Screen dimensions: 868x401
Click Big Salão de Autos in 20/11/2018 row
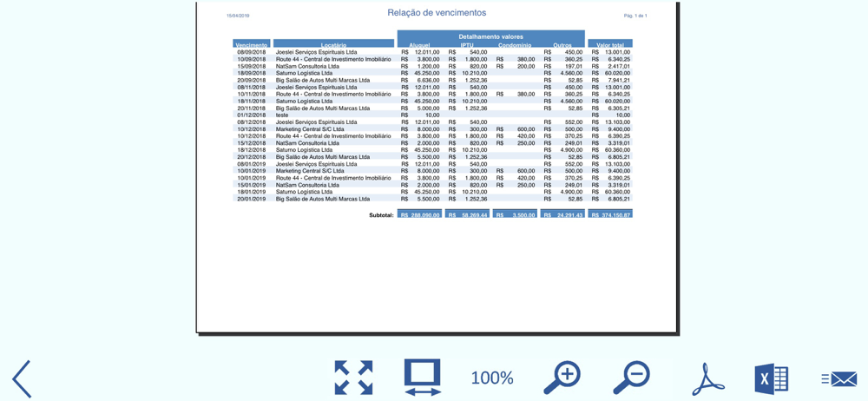click(x=323, y=108)
